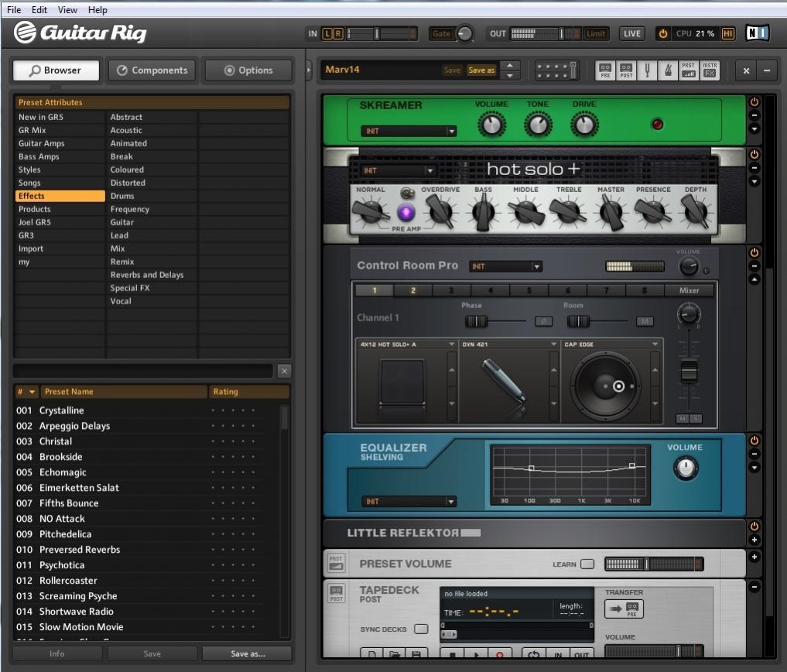787x672 pixels.
Task: Show the Metronome module
Action: click(668, 70)
